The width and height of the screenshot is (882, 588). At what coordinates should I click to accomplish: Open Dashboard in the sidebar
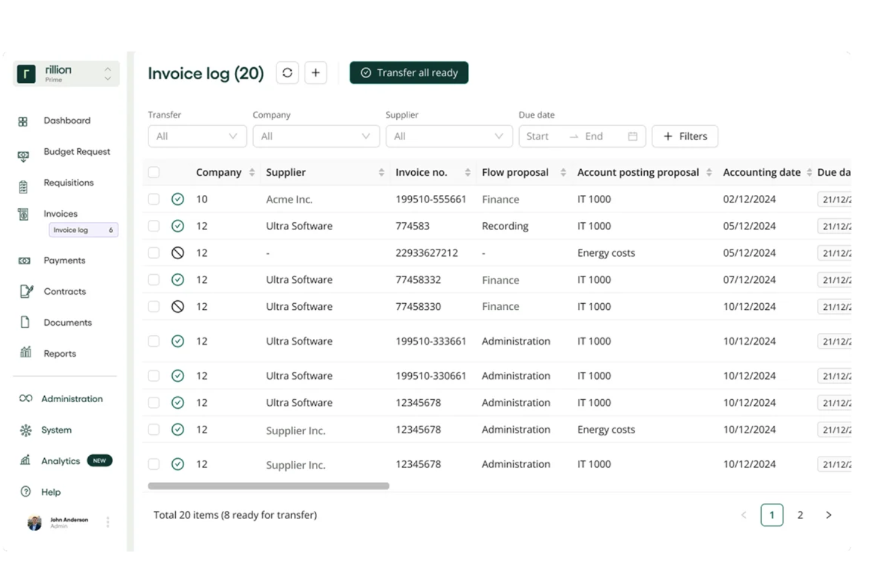point(67,120)
